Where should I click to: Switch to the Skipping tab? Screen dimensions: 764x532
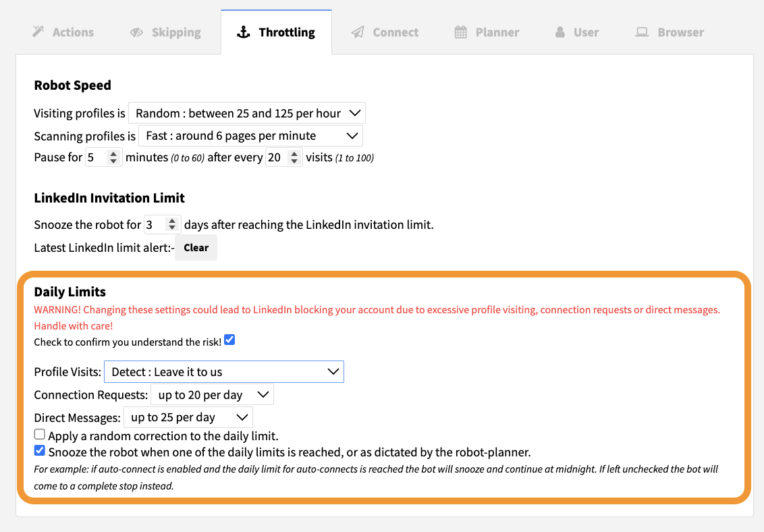[165, 32]
